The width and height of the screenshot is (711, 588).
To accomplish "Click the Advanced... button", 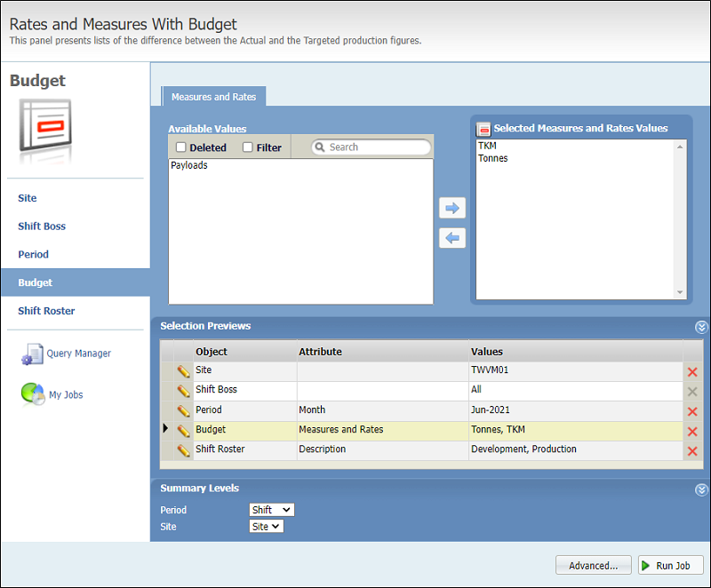I will coord(593,565).
